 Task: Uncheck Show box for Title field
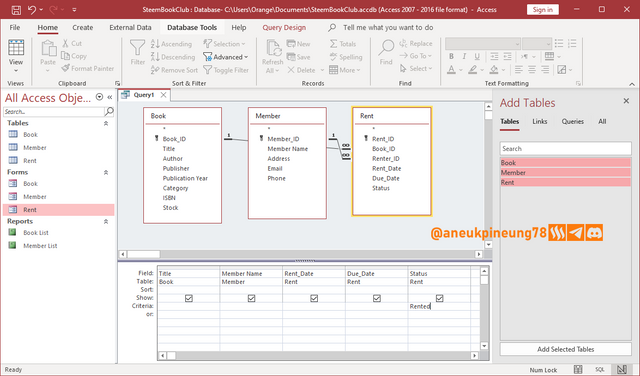pos(189,298)
